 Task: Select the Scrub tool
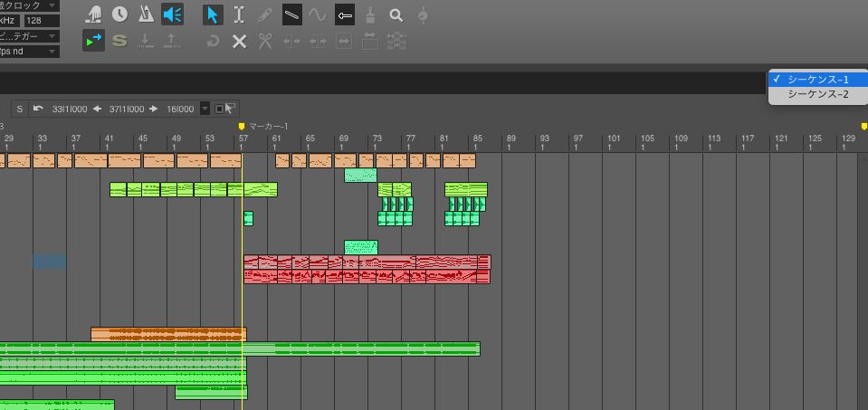click(423, 14)
